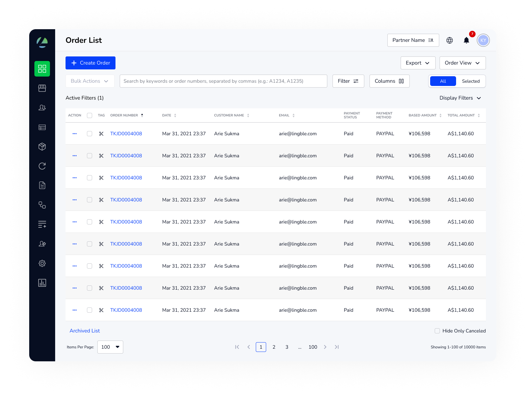Screen dimensions: 532x397
Task: Open the globe language selector
Action: click(x=450, y=40)
